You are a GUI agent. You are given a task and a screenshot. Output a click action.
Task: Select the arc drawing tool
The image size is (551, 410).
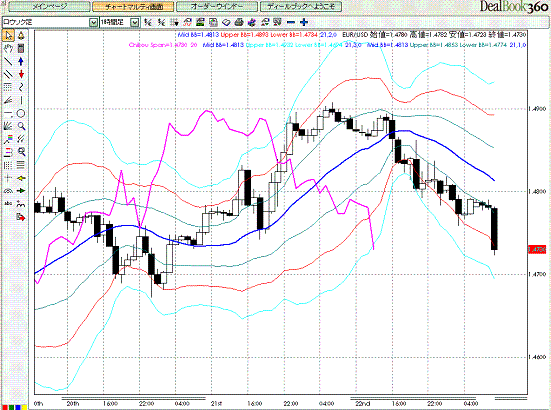pos(8,191)
